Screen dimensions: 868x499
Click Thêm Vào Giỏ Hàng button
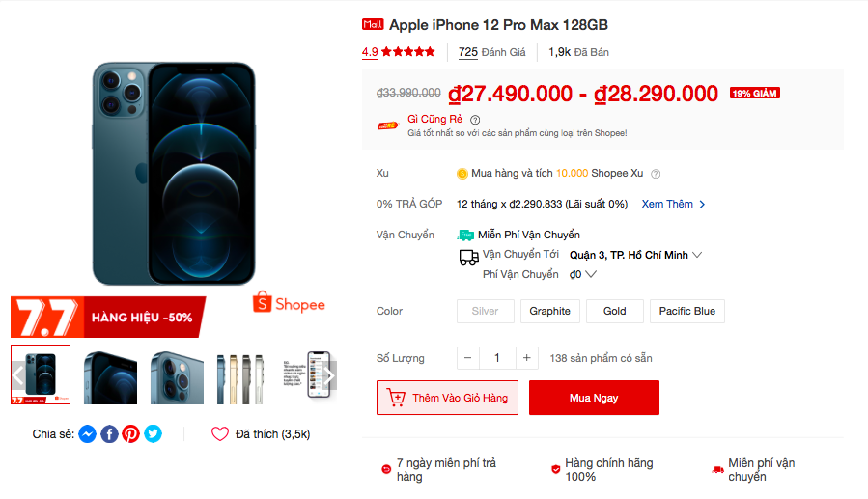[447, 398]
